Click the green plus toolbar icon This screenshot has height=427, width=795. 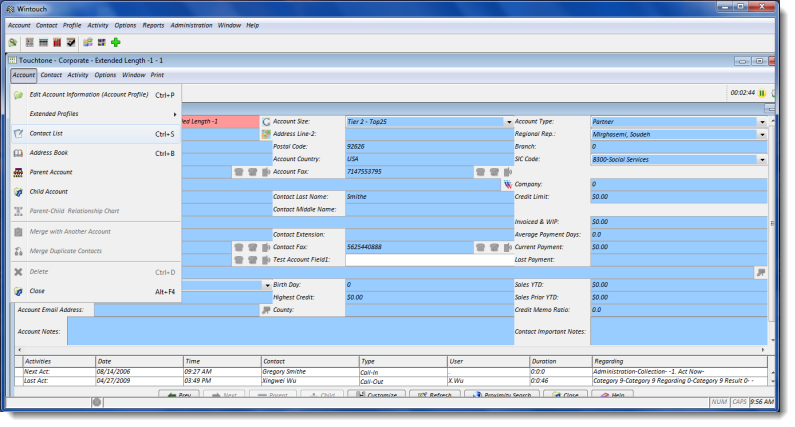[x=116, y=43]
